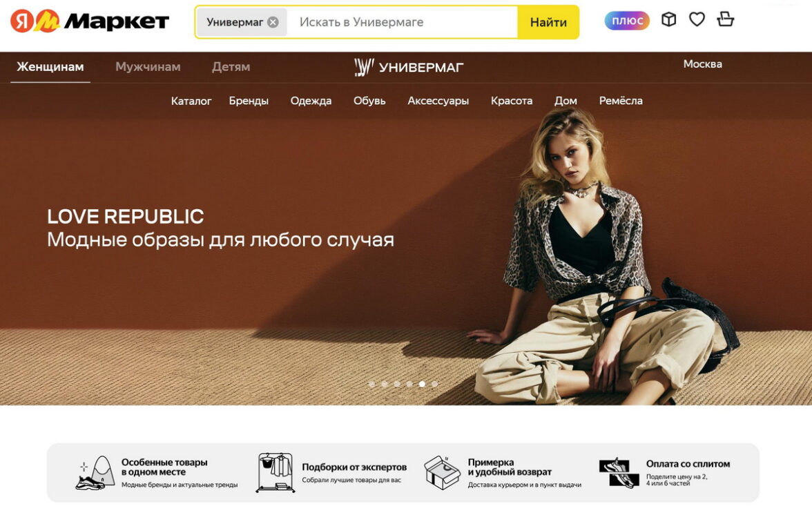Open the Аксессуары category
Viewport: 812px width, 524px height.
coord(438,101)
